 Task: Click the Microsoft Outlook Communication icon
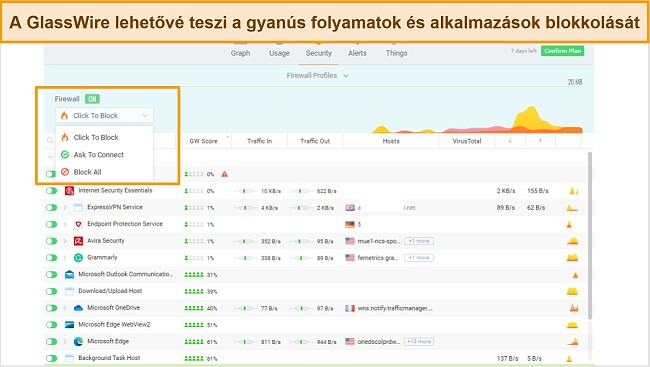[x=69, y=275]
